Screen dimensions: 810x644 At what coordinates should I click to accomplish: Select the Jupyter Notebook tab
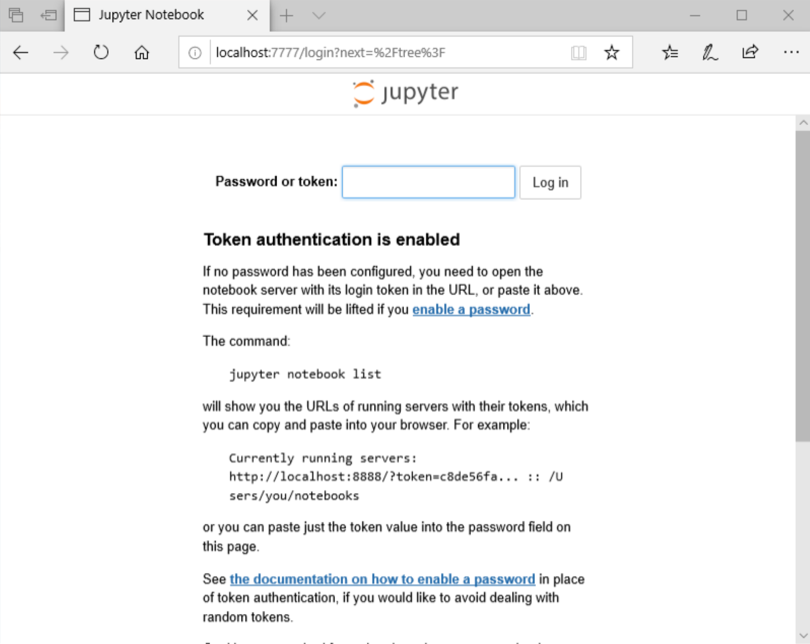click(x=150, y=15)
